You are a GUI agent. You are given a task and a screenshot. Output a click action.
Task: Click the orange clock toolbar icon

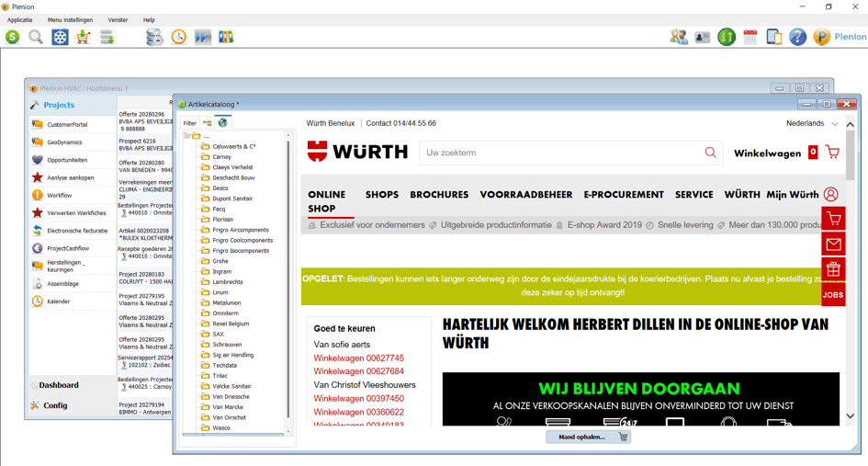(x=179, y=37)
